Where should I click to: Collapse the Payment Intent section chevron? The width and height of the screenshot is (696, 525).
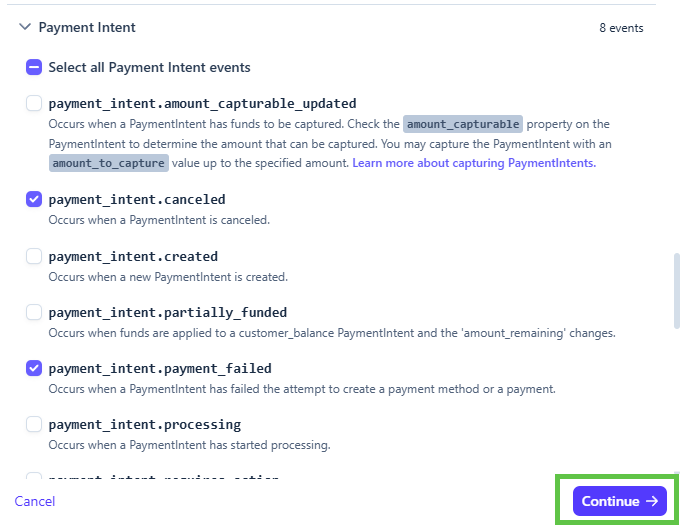coord(25,28)
